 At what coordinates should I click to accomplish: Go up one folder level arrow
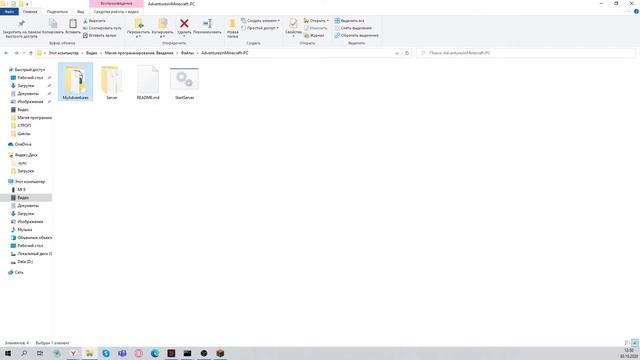click(31, 53)
